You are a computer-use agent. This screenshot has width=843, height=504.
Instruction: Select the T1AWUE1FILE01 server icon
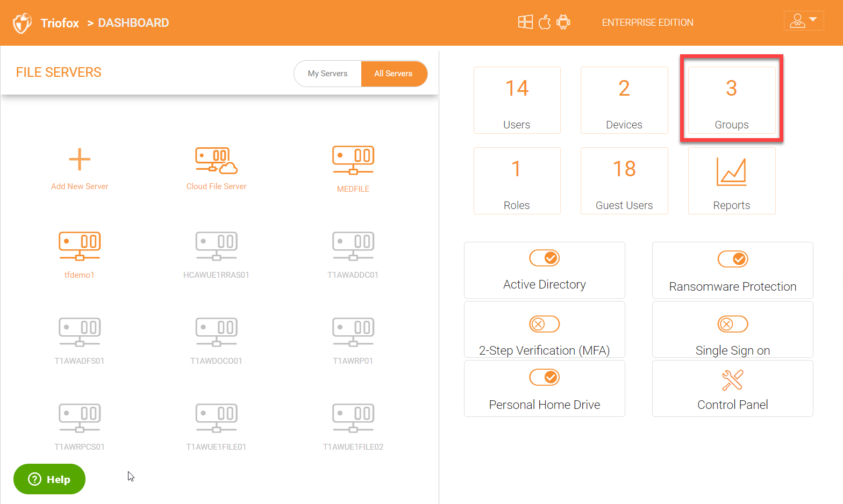216,418
